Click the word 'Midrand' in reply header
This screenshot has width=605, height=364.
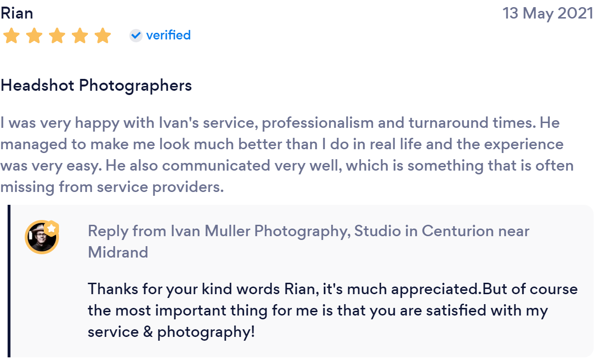coord(118,252)
